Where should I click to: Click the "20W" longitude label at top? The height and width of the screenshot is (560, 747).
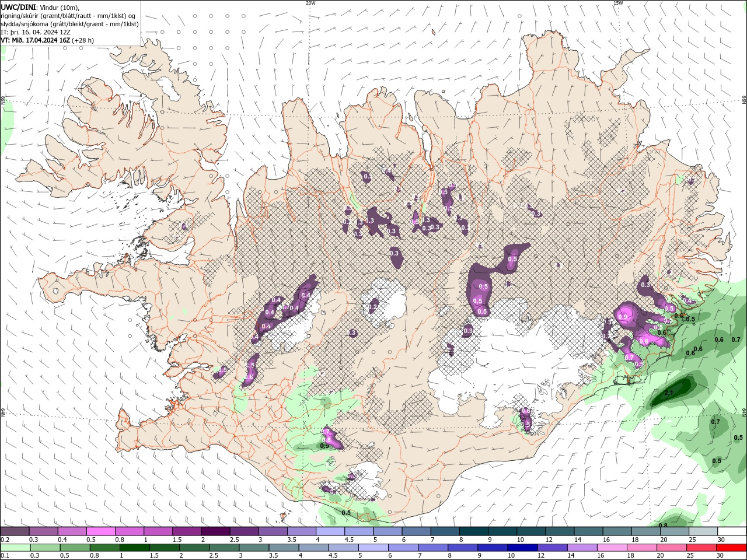[x=310, y=3]
